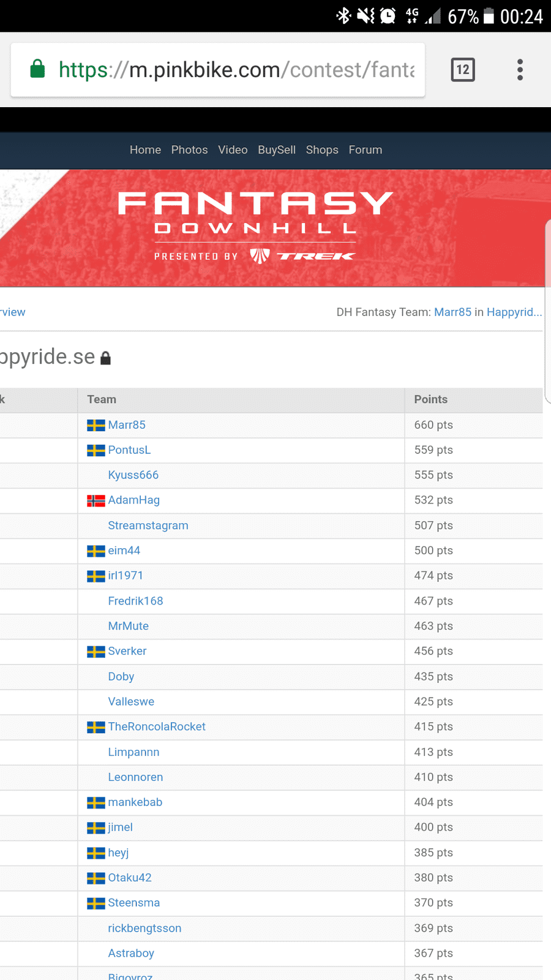
Task: Go to the Forum section
Action: click(x=365, y=150)
